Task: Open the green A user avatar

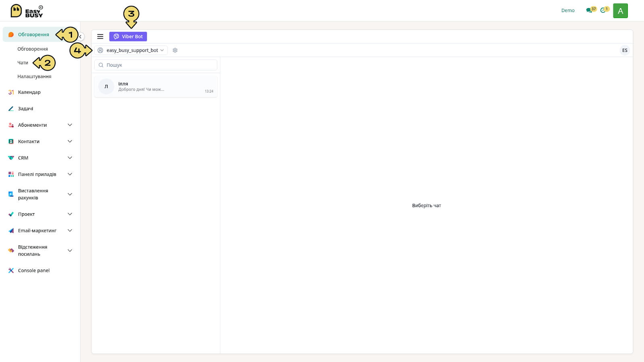Action: pyautogui.click(x=620, y=11)
